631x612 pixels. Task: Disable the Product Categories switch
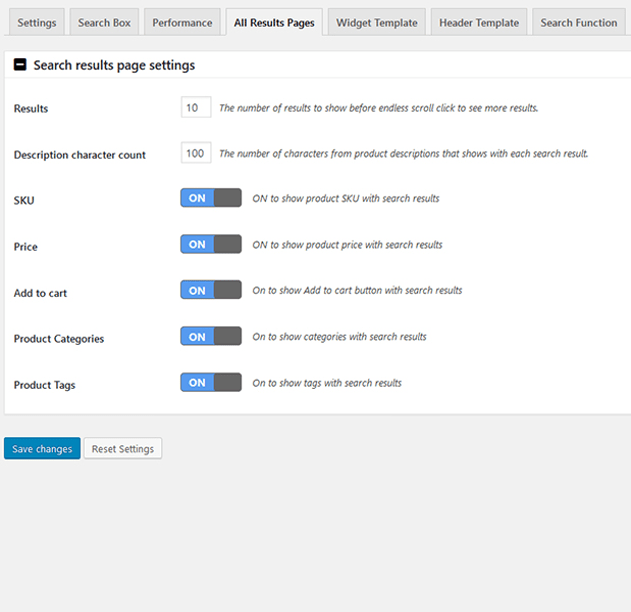[211, 336]
